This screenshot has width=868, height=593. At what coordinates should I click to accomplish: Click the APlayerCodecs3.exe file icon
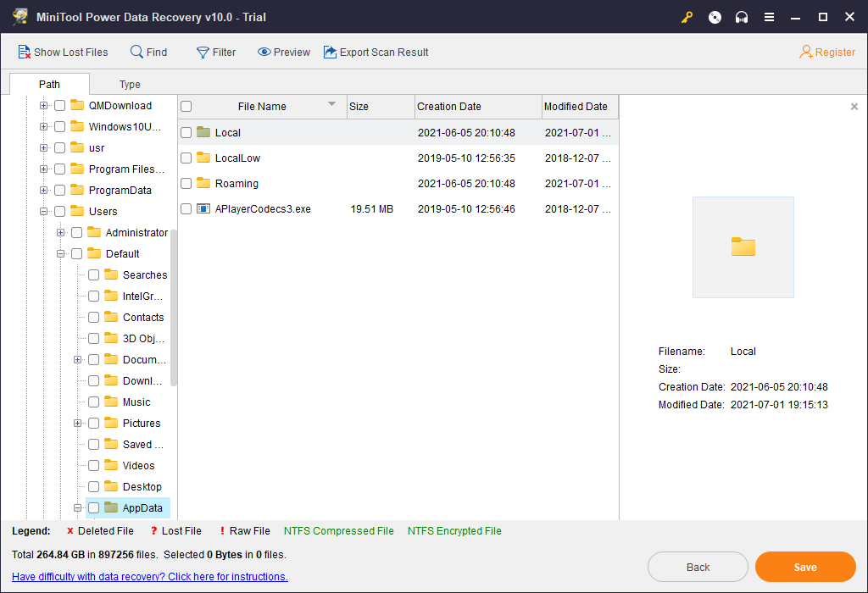(x=203, y=208)
